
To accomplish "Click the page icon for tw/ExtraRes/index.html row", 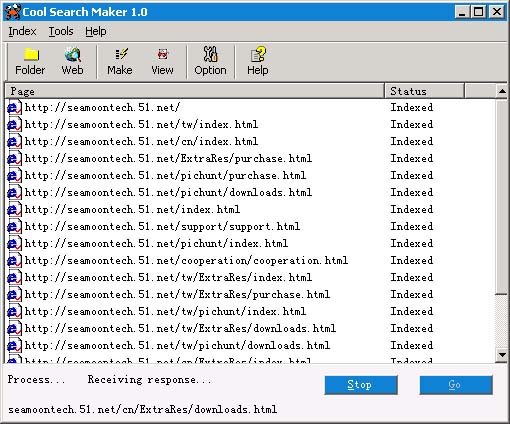I will [x=14, y=278].
